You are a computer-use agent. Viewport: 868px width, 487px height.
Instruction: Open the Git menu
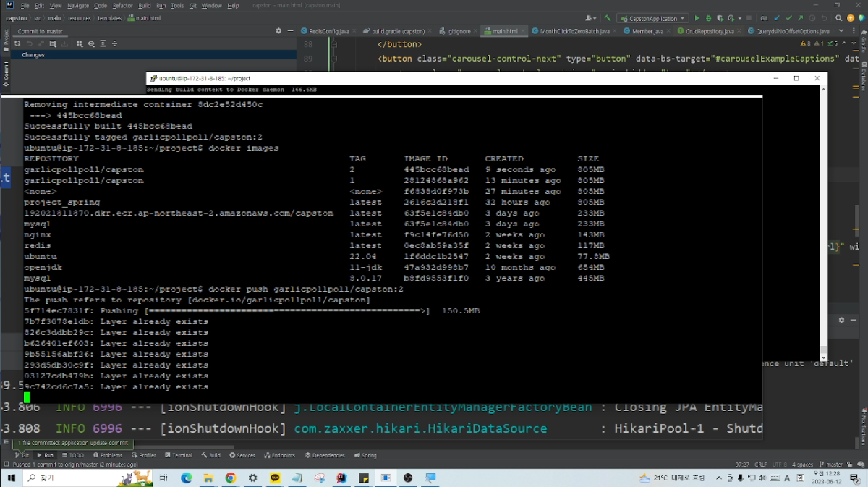(x=193, y=5)
